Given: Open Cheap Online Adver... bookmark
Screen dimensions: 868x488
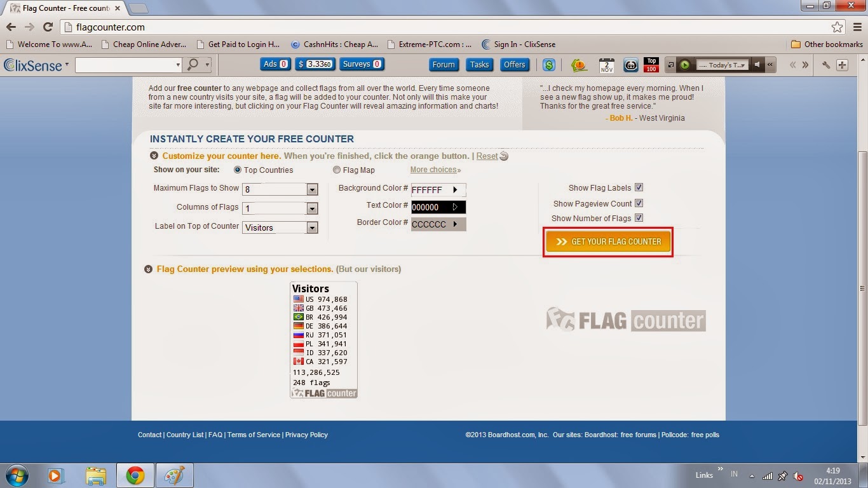Looking at the screenshot, I should click(144, 44).
